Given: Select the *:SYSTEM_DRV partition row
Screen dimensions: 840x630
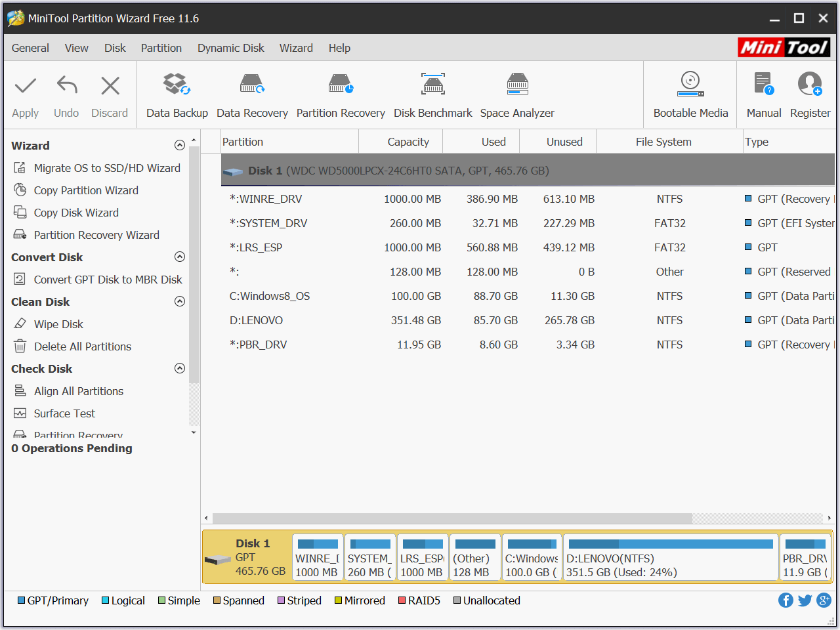Looking at the screenshot, I should pyautogui.click(x=528, y=223).
